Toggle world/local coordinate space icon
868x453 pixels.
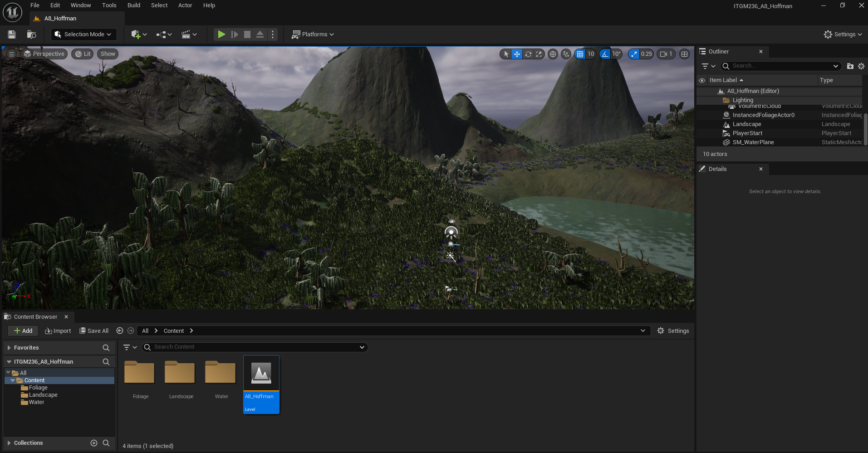[553, 54]
